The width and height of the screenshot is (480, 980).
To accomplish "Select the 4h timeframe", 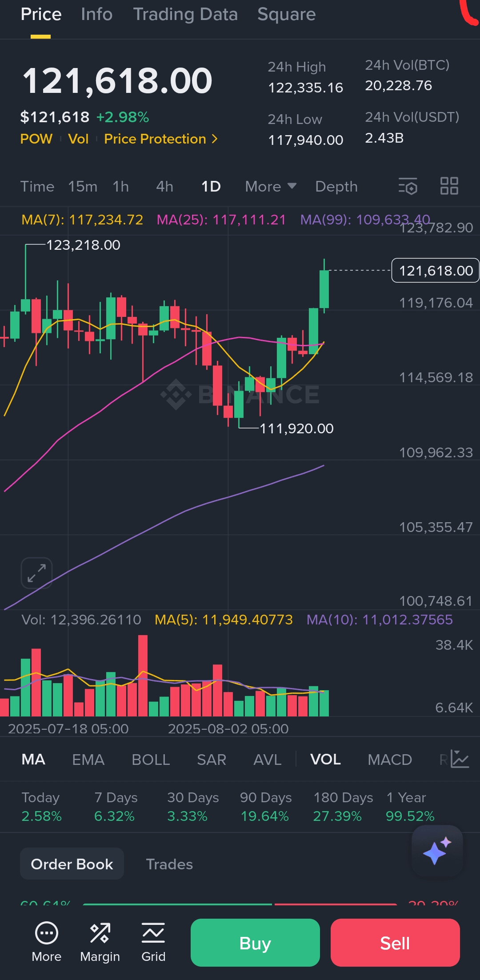I will 164,187.
